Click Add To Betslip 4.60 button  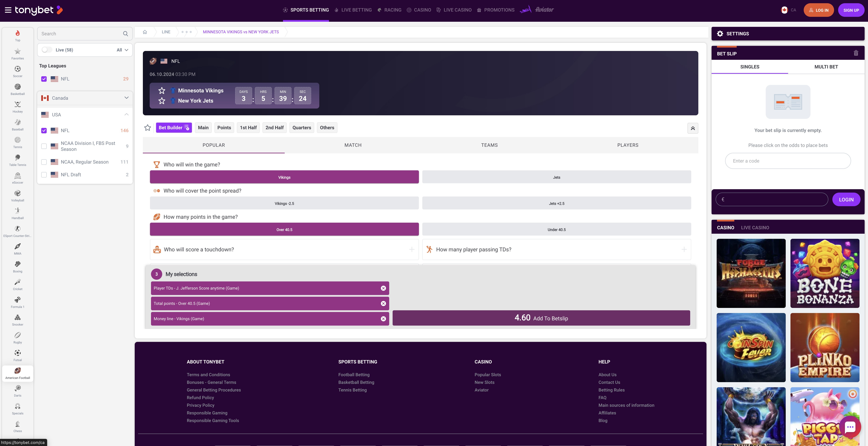click(541, 318)
